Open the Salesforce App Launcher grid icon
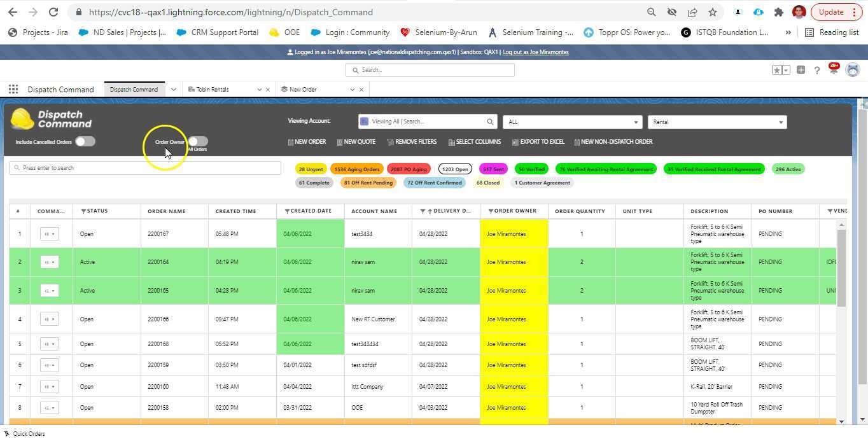The width and height of the screenshot is (868, 439). 13,90
